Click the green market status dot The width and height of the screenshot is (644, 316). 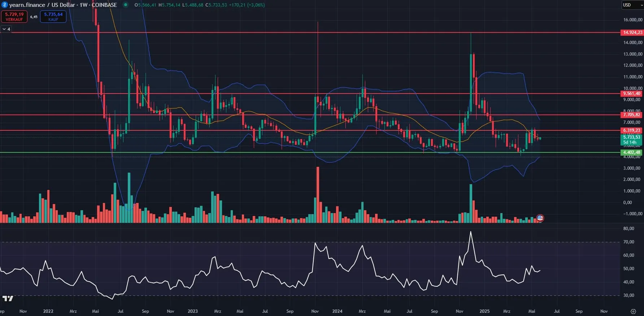[126, 5]
